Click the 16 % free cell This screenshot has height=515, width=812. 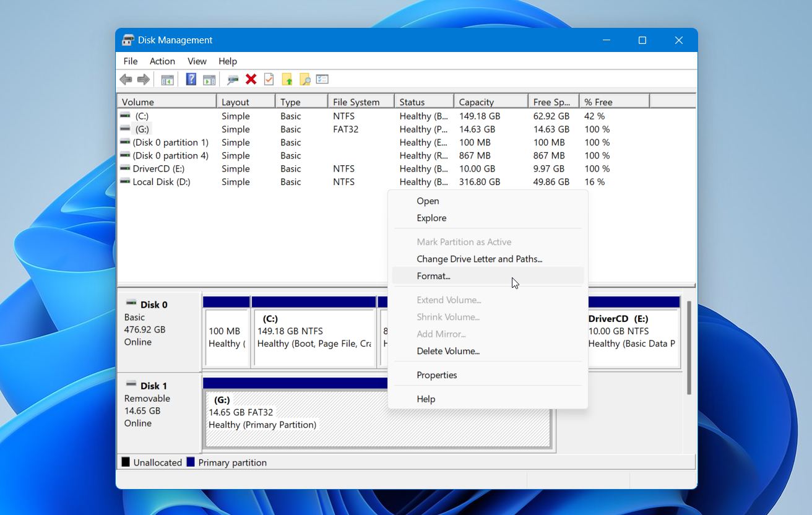click(595, 182)
